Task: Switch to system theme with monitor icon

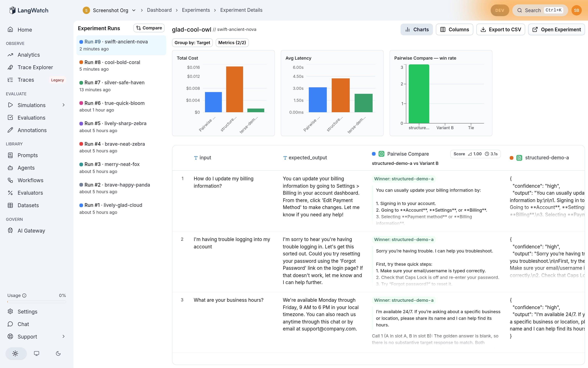Action: [36, 353]
